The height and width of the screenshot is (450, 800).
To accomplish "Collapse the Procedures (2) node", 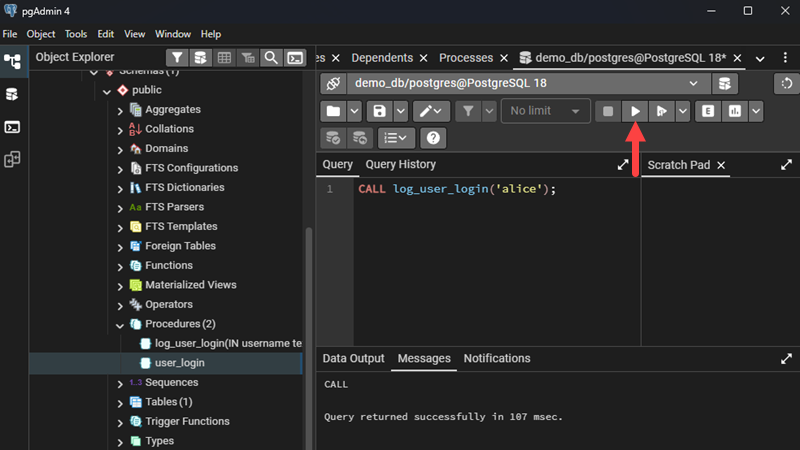I will coord(120,325).
